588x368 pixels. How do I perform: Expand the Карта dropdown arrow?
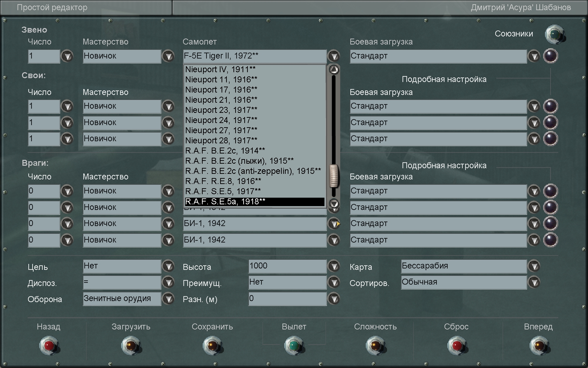pos(534,266)
